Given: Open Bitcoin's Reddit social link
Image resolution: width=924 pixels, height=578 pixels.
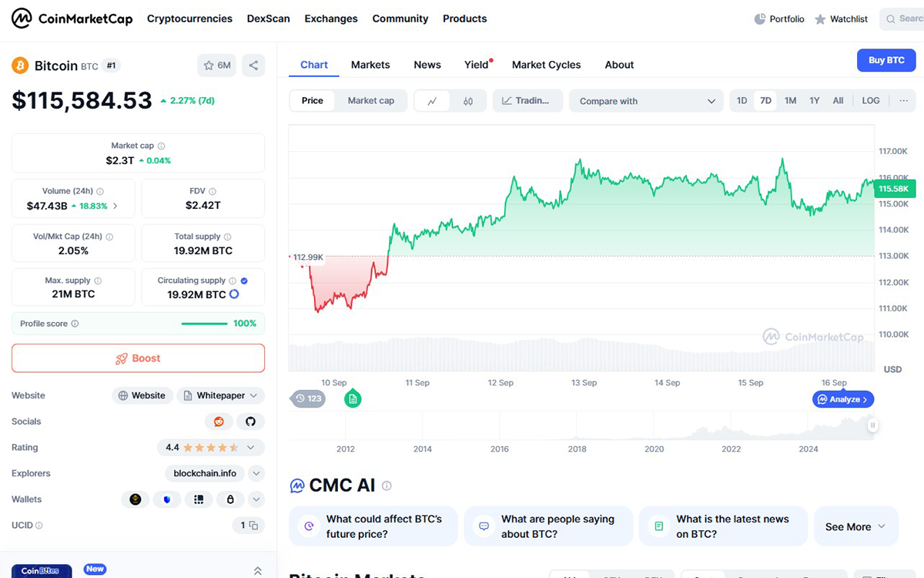Looking at the screenshot, I should coord(219,422).
